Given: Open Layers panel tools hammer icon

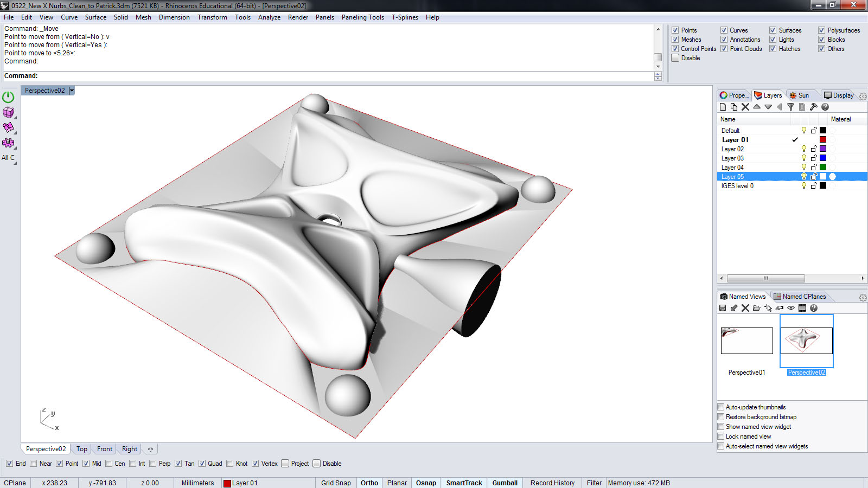Looking at the screenshot, I should click(813, 107).
